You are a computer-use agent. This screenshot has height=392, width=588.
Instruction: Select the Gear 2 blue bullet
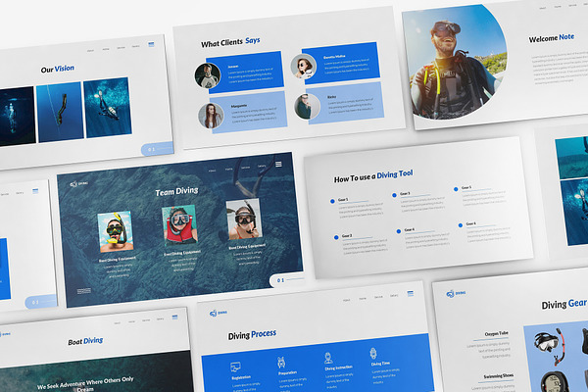click(x=336, y=237)
